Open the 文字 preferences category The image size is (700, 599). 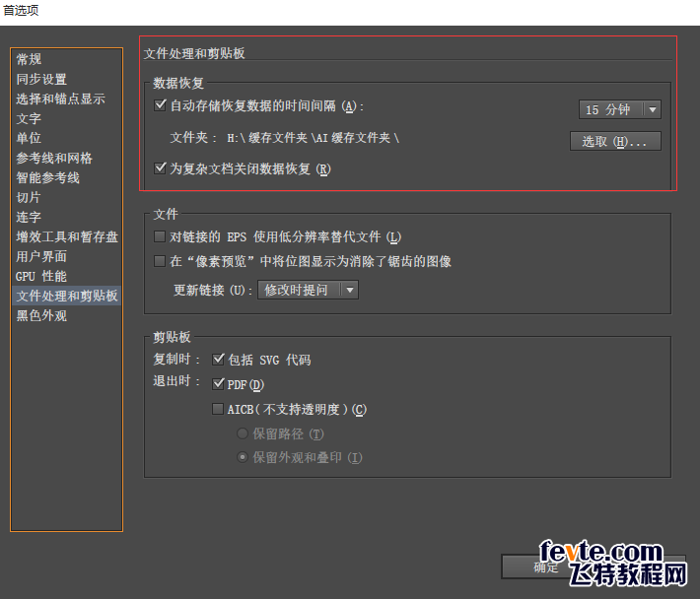point(66,118)
